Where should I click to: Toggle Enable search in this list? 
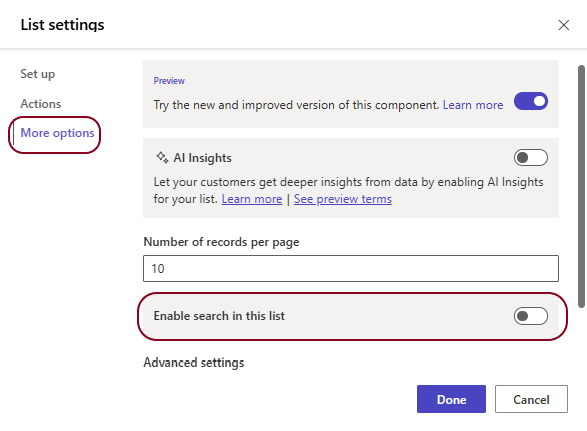(530, 316)
